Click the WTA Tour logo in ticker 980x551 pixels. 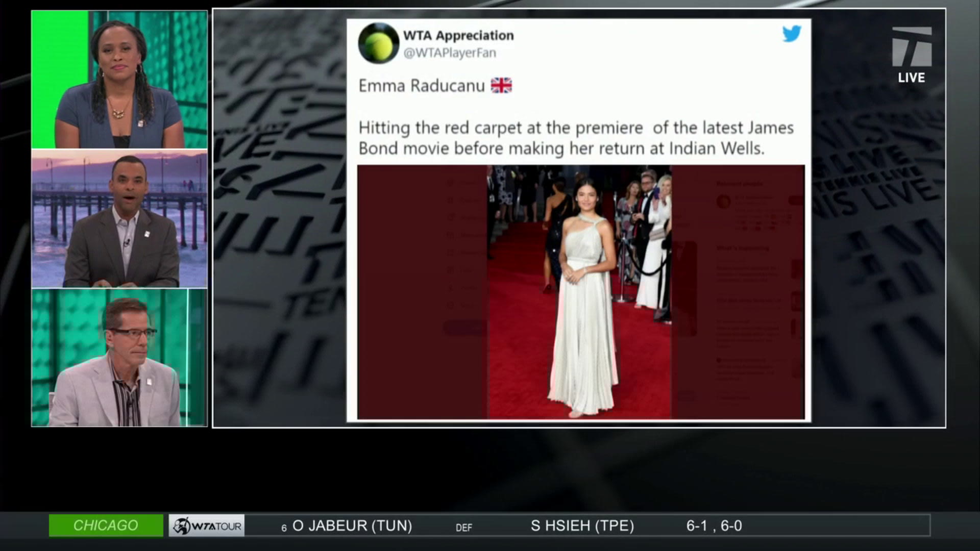click(x=207, y=525)
